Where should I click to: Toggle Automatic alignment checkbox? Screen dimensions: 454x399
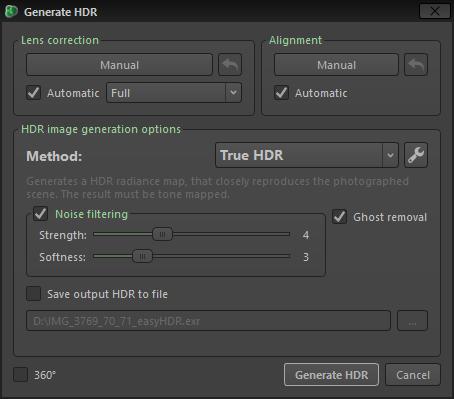[x=281, y=93]
